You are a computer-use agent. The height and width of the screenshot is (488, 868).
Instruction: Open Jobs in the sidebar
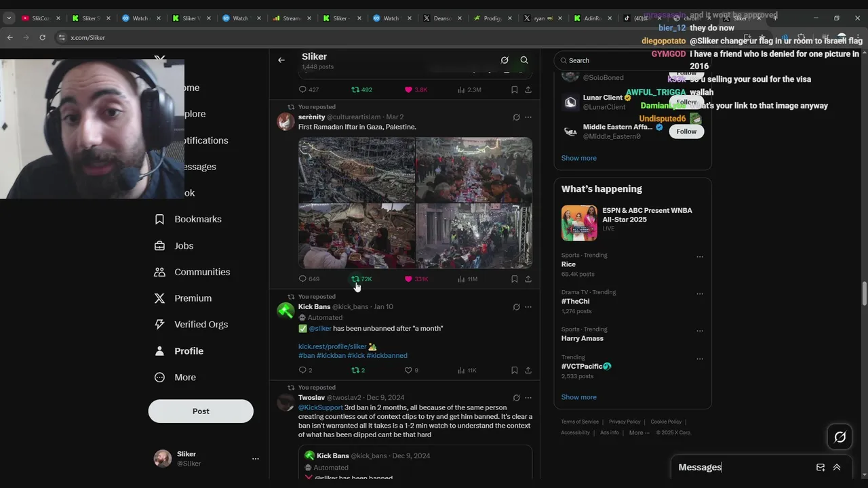(174, 246)
